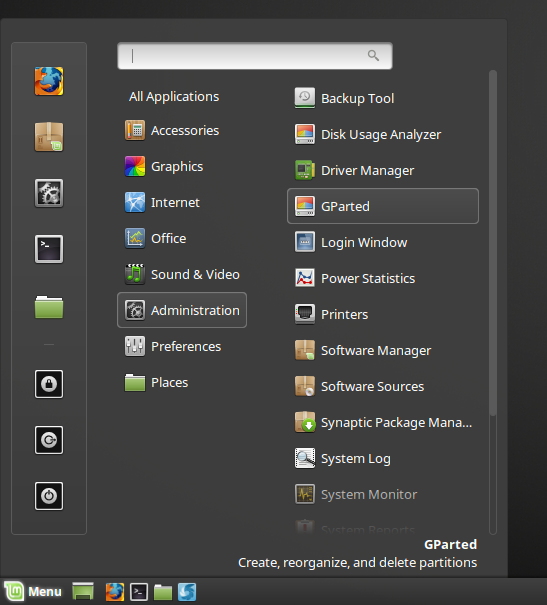The image size is (547, 605).
Task: Click the System Monitor icon
Action: [305, 494]
